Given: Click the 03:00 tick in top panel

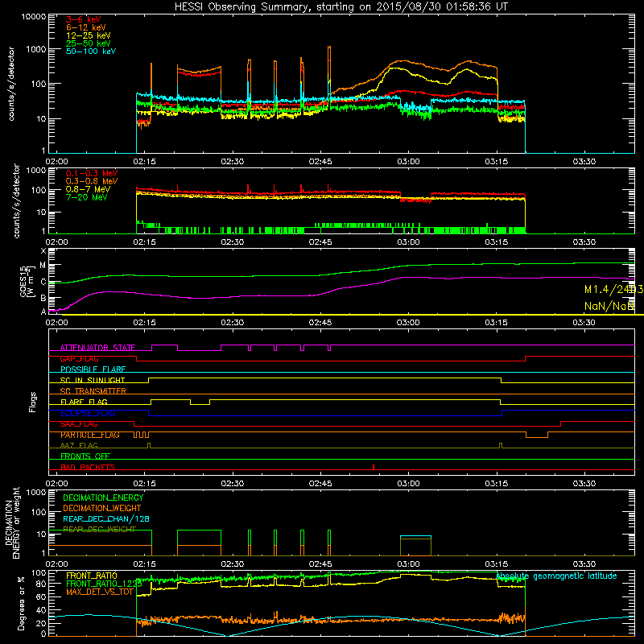Looking at the screenshot, I should point(408,162).
